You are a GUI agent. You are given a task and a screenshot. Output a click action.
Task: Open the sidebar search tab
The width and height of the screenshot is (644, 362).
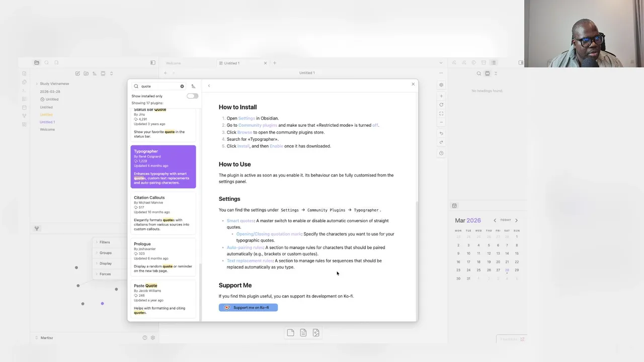(x=46, y=63)
